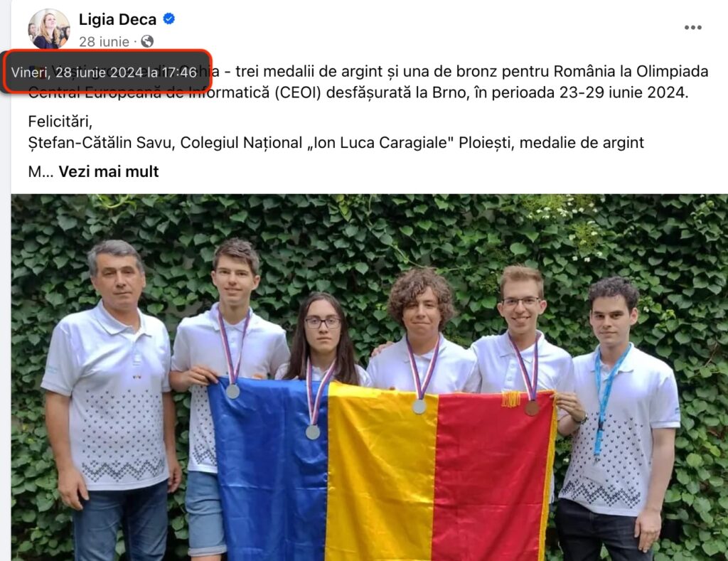Viewport: 728px width, 561px height.
Task: Expand the post with "Vezi mai mult"
Action: tap(109, 172)
